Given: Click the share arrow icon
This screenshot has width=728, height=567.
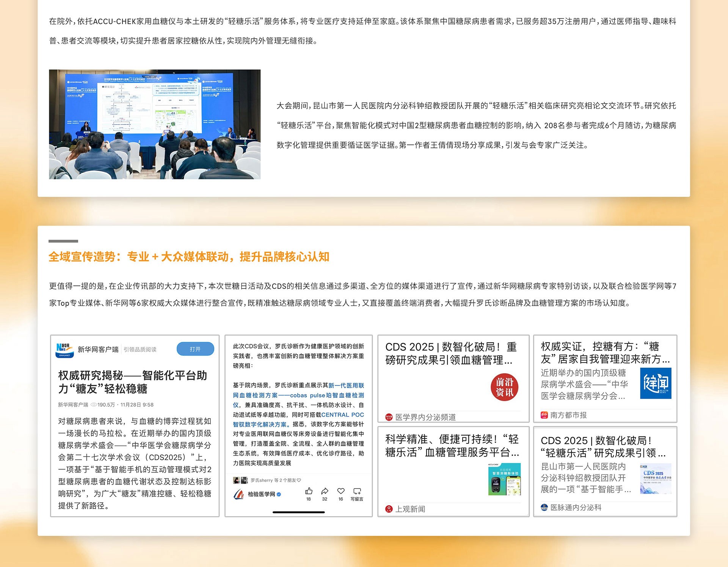Looking at the screenshot, I should (x=325, y=491).
